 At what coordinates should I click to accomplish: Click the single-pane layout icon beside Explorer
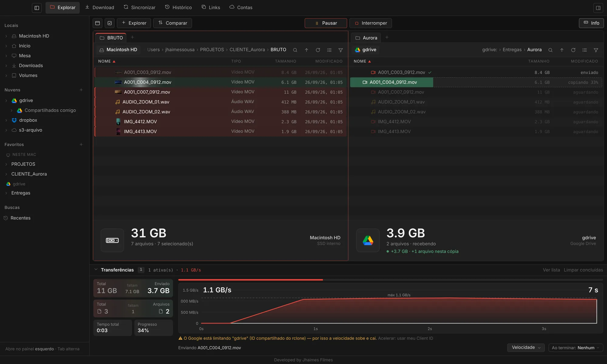(97, 23)
